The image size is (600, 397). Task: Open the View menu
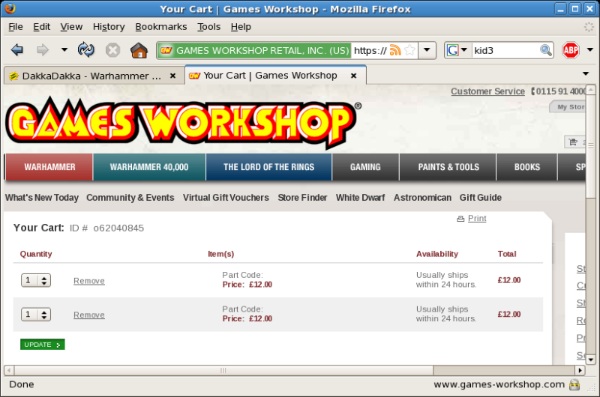pos(71,27)
